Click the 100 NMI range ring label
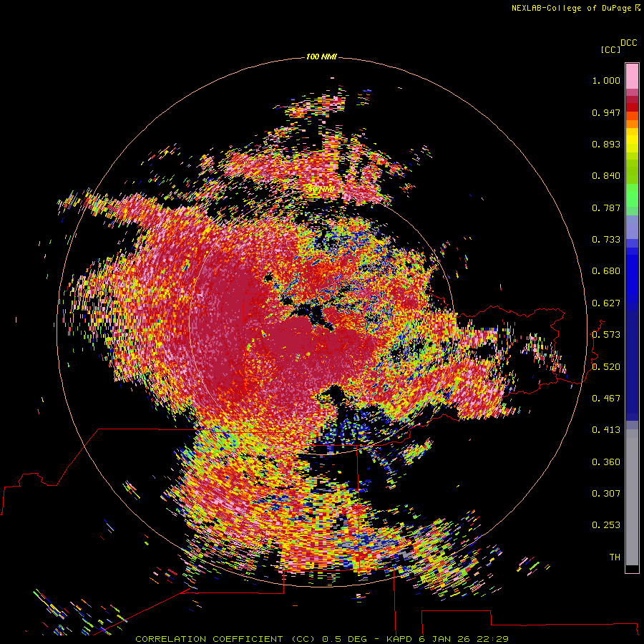The image size is (644, 644). pyautogui.click(x=321, y=57)
